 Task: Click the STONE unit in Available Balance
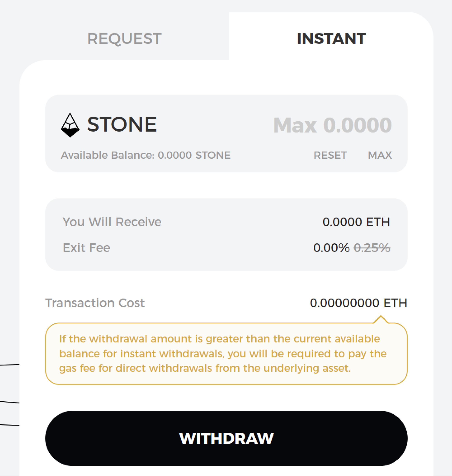(x=213, y=155)
